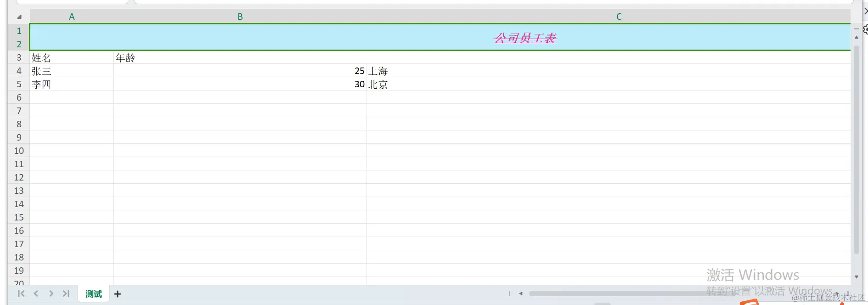Screen dimensions: 868x305
Task: Go to previous sheet arrow
Action: tap(36, 294)
